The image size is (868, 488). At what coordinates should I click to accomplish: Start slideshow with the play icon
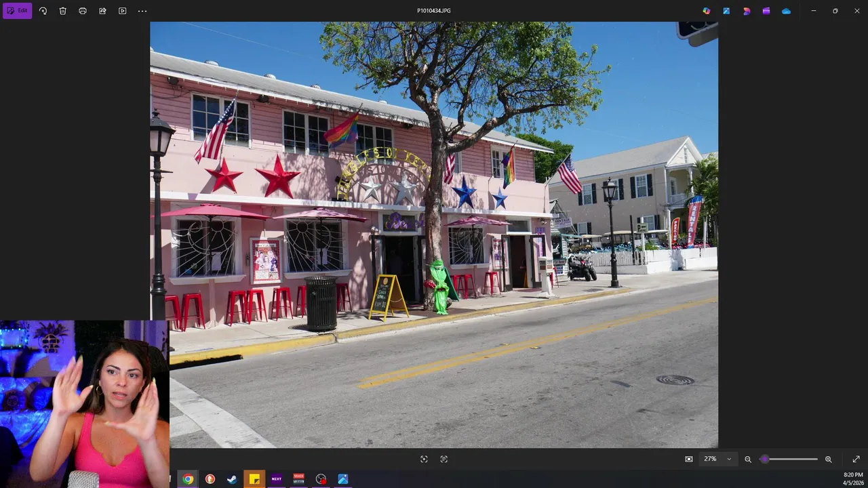tap(122, 11)
